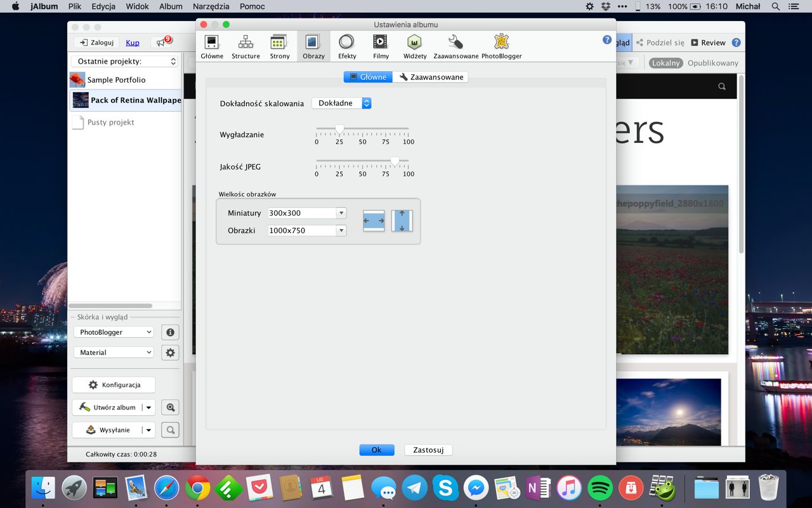Open the Miniatury size dropdown arrow

(x=341, y=213)
